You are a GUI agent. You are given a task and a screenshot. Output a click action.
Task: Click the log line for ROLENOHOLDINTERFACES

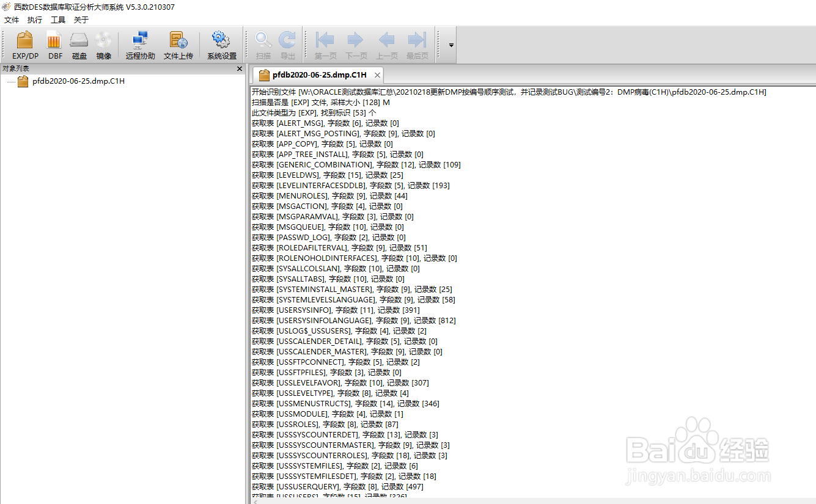(x=355, y=258)
